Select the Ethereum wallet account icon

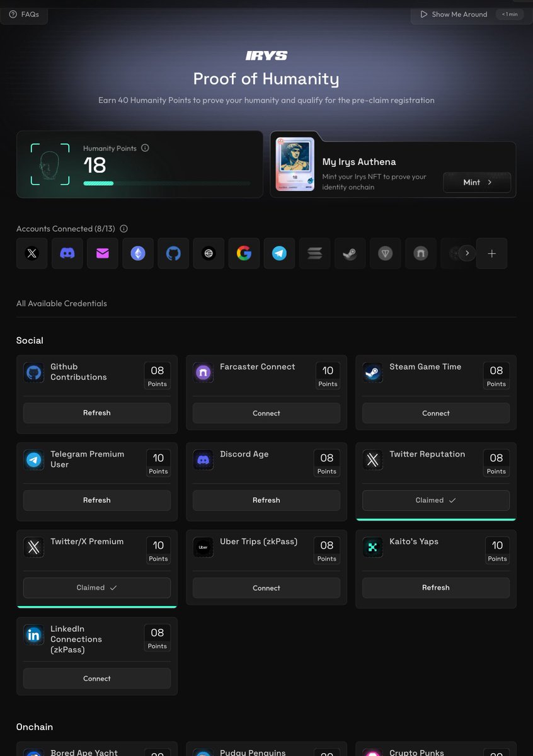138,253
